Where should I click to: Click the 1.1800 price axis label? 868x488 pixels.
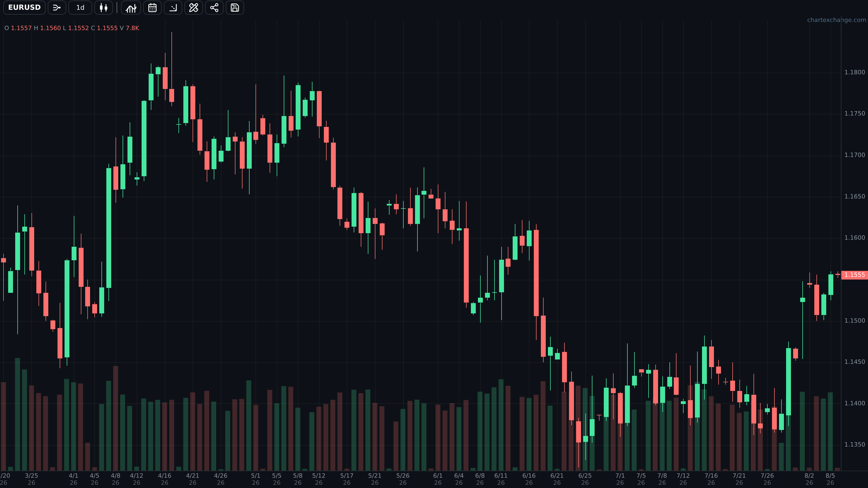coord(854,72)
